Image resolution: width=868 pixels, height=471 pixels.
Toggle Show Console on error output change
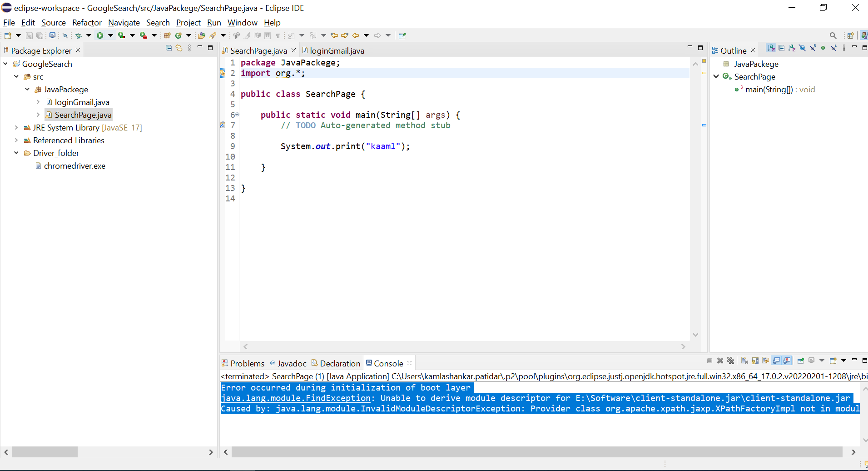coord(787,361)
